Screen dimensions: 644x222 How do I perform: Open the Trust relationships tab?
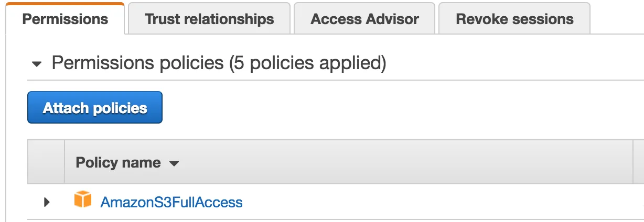(x=209, y=19)
